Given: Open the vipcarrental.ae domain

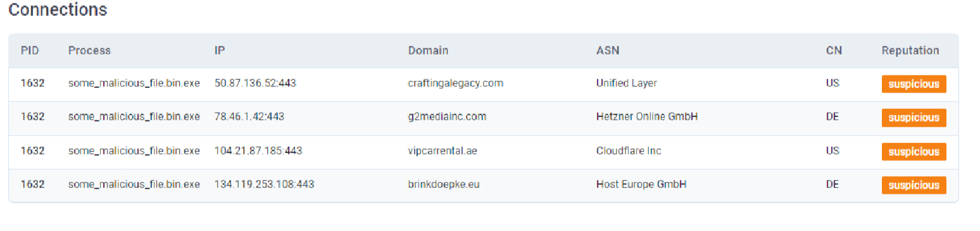Looking at the screenshot, I should click(x=443, y=151).
